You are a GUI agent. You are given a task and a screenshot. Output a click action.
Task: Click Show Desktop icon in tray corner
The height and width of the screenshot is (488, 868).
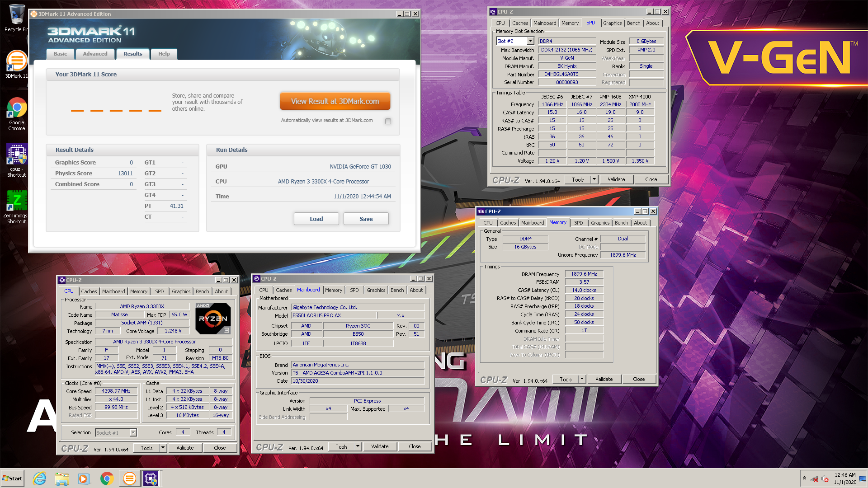[863, 478]
